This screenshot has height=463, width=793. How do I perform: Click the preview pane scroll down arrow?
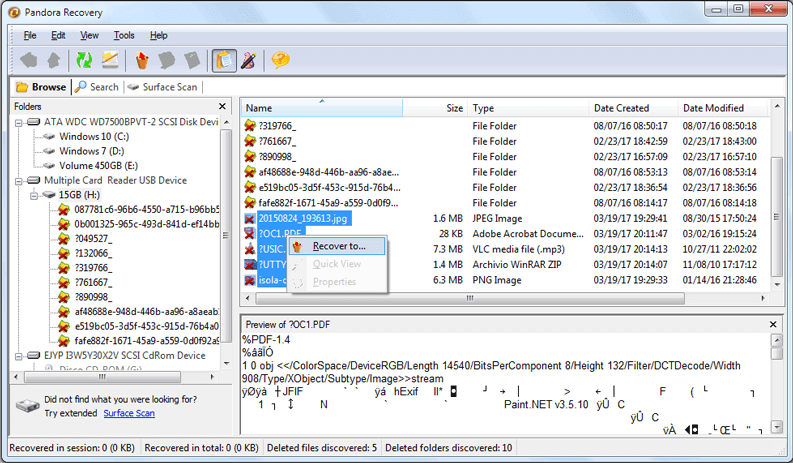(777, 428)
